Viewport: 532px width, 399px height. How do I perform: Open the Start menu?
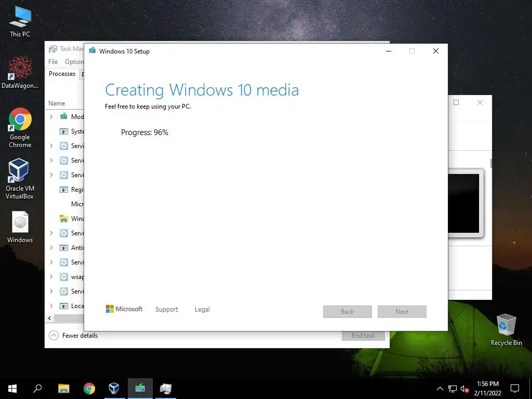point(12,389)
